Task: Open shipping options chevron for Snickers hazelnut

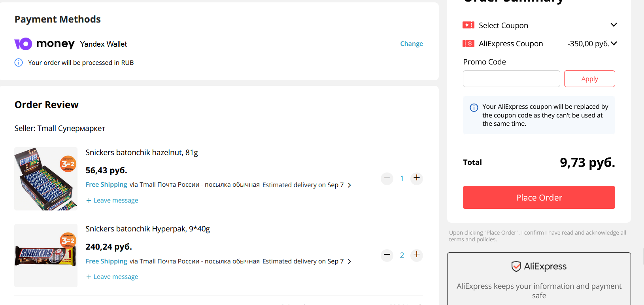Action: click(349, 185)
